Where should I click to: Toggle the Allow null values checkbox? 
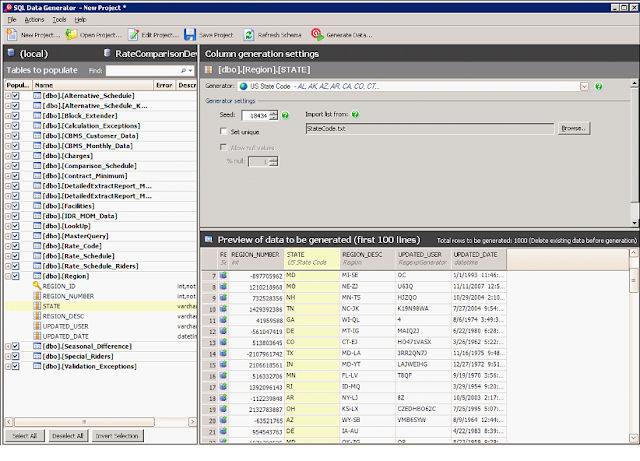pos(223,147)
